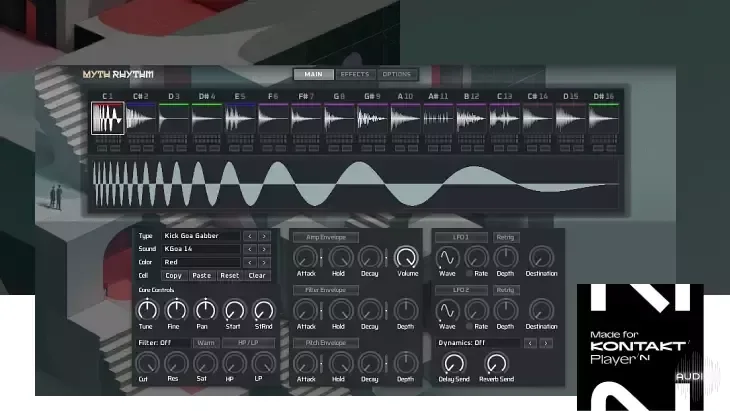
Task: Toggle the Warm filter button
Action: [x=206, y=343]
